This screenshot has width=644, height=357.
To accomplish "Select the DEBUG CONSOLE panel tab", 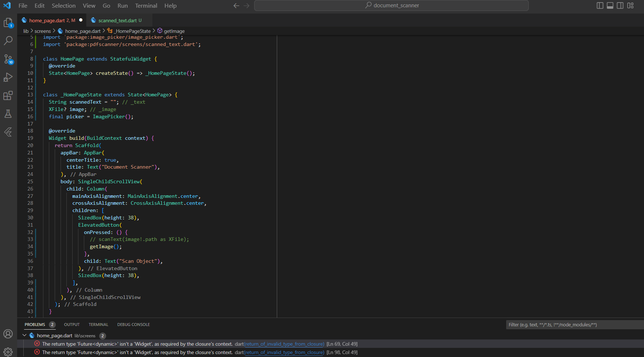I will [x=133, y=325].
